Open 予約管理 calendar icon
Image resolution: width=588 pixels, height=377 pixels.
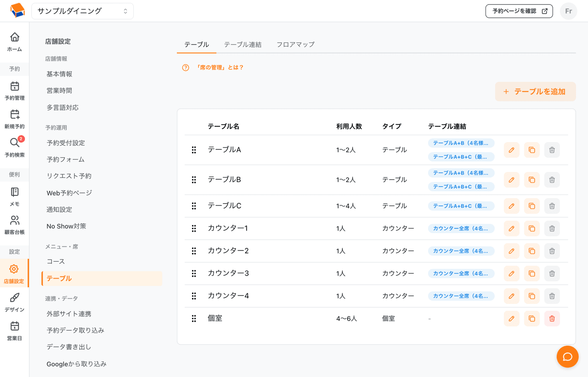(x=15, y=86)
